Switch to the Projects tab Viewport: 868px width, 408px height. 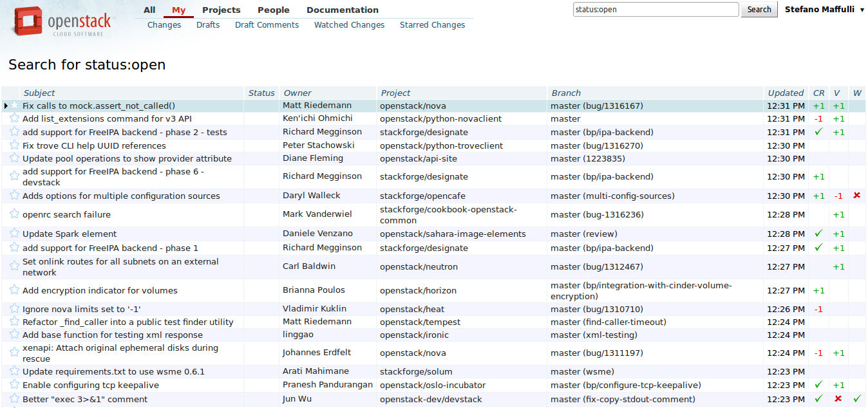tap(221, 9)
